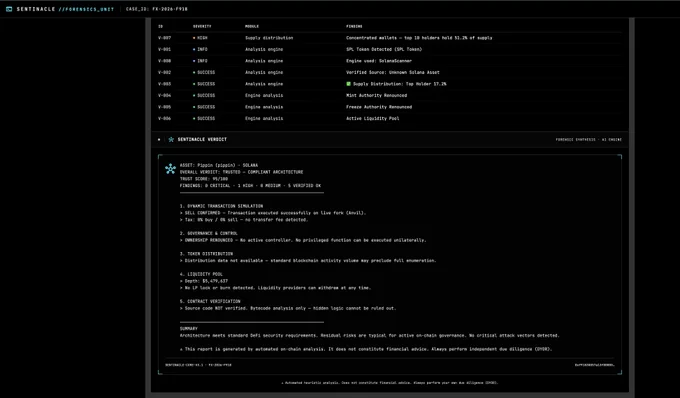680x398 pixels.
Task: Click the hash code at verdict box footer right
Action: (595, 365)
